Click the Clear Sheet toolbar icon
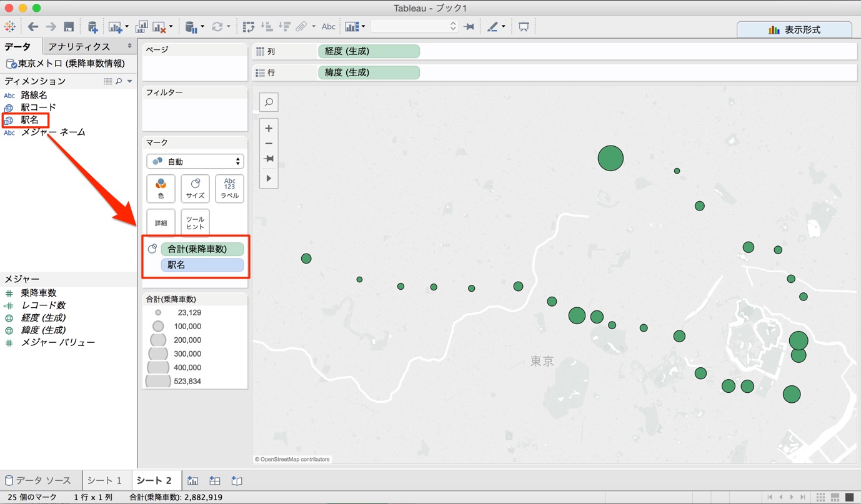861x504 pixels. click(x=157, y=26)
